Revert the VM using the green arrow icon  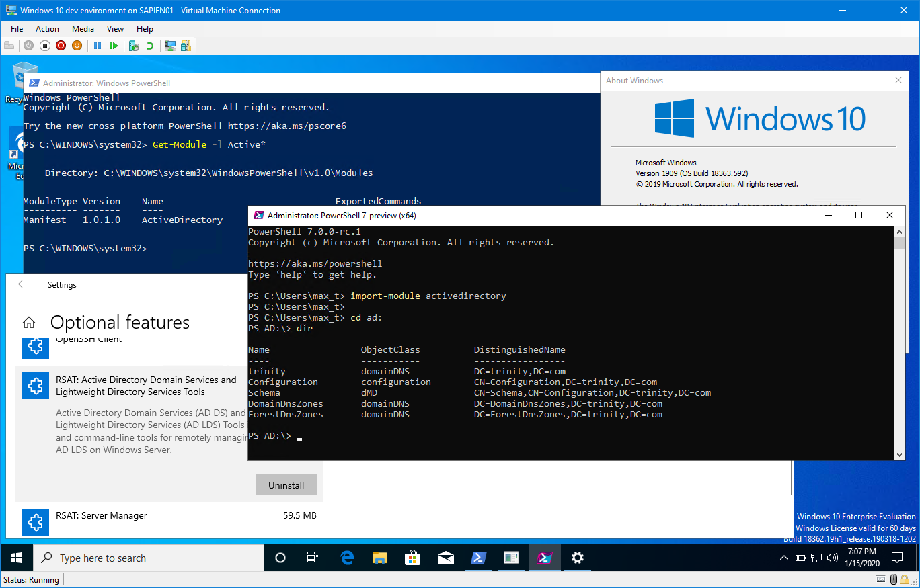tap(150, 46)
